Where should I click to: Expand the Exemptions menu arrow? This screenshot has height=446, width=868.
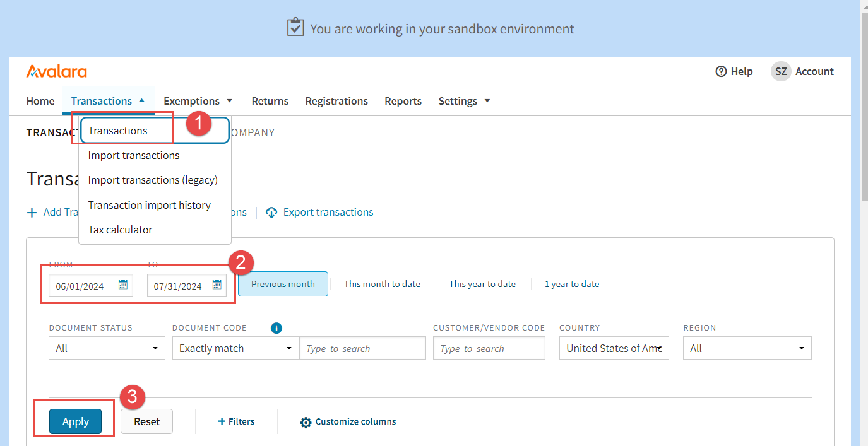click(x=229, y=101)
